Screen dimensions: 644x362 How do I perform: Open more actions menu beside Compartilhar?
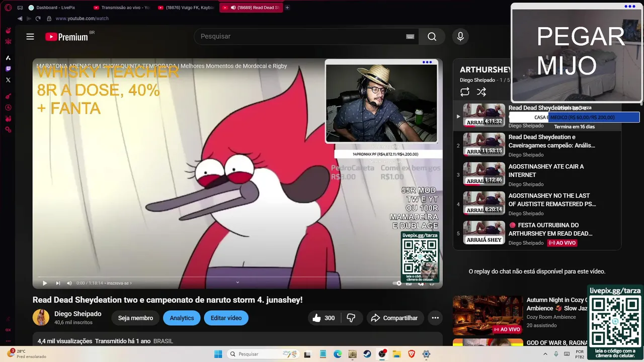click(x=435, y=318)
